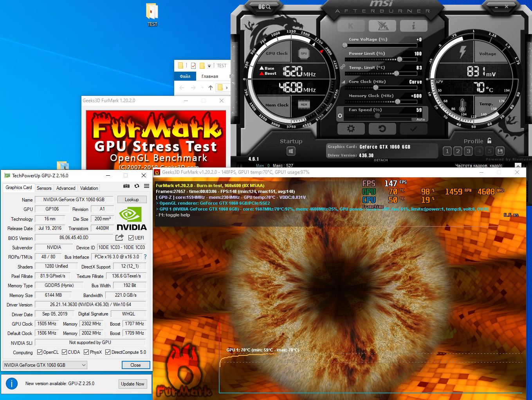Image resolution: width=532 pixels, height=400 pixels.
Task: Click DETACH on the Afterburner monitor
Action: tap(381, 160)
